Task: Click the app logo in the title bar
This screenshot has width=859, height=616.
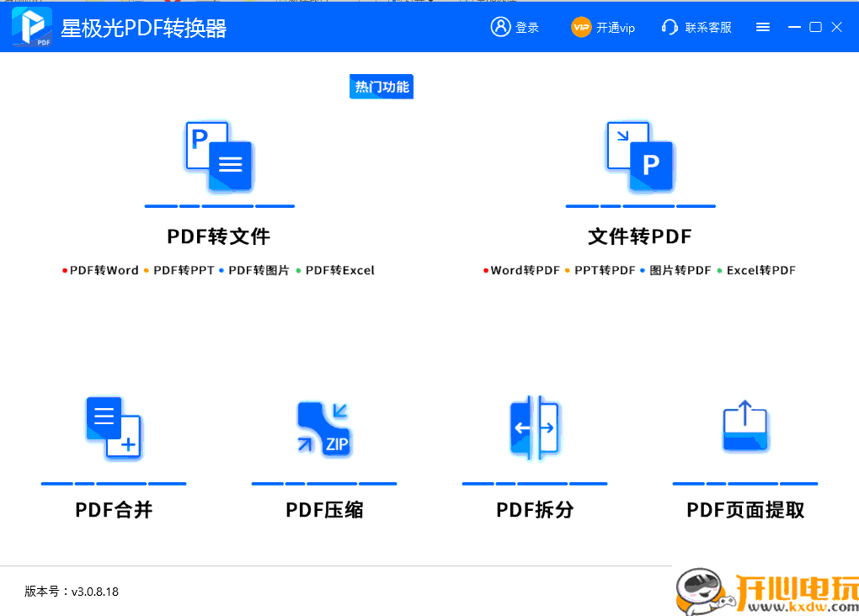Action: (x=30, y=26)
